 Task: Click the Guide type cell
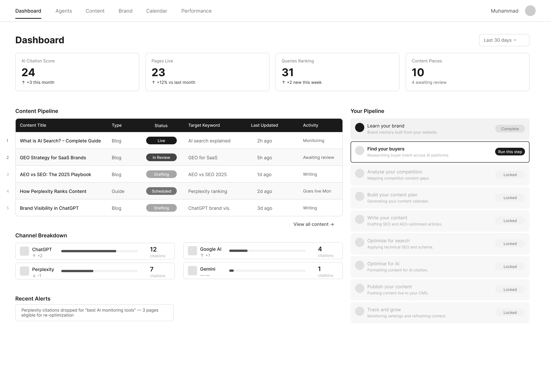[x=118, y=191]
